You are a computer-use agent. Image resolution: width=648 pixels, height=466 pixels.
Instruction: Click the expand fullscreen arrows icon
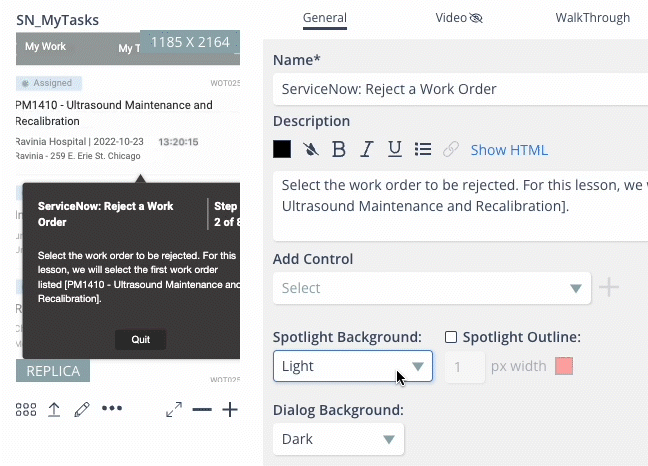pyautogui.click(x=174, y=409)
